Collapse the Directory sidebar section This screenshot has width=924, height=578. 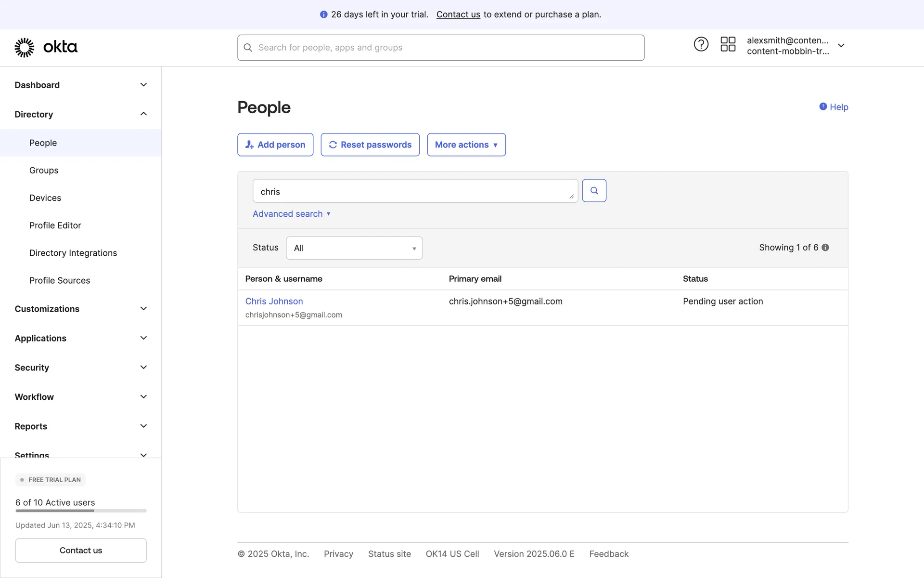[143, 114]
